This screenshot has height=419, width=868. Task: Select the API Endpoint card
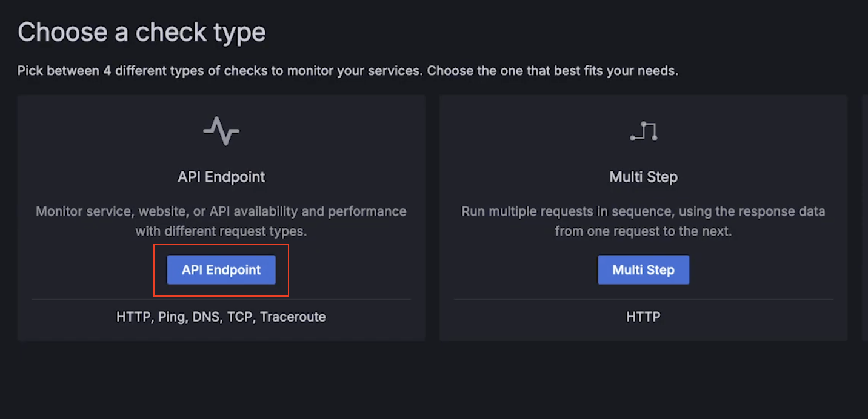[221, 217]
